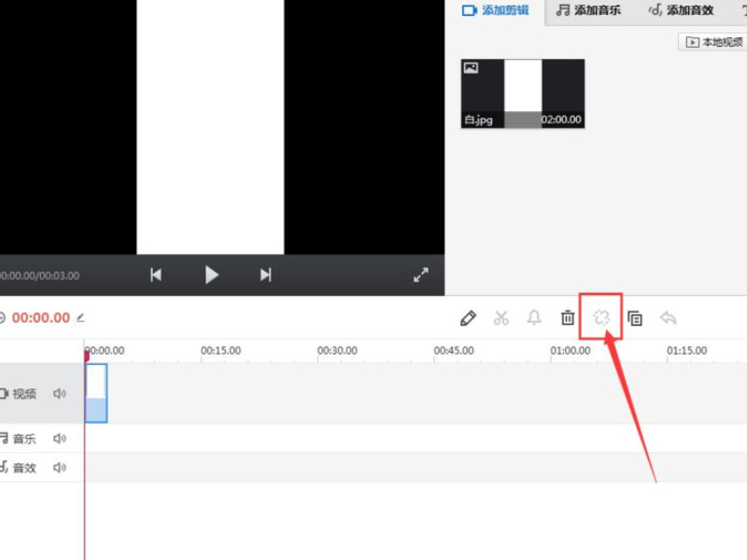The width and height of the screenshot is (747, 560).
Task: Click the 本地视频 button
Action: (714, 42)
